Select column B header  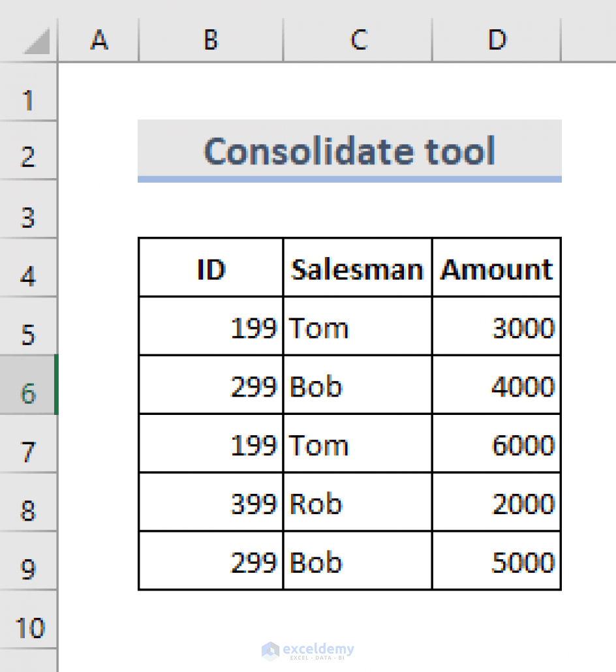coord(210,40)
